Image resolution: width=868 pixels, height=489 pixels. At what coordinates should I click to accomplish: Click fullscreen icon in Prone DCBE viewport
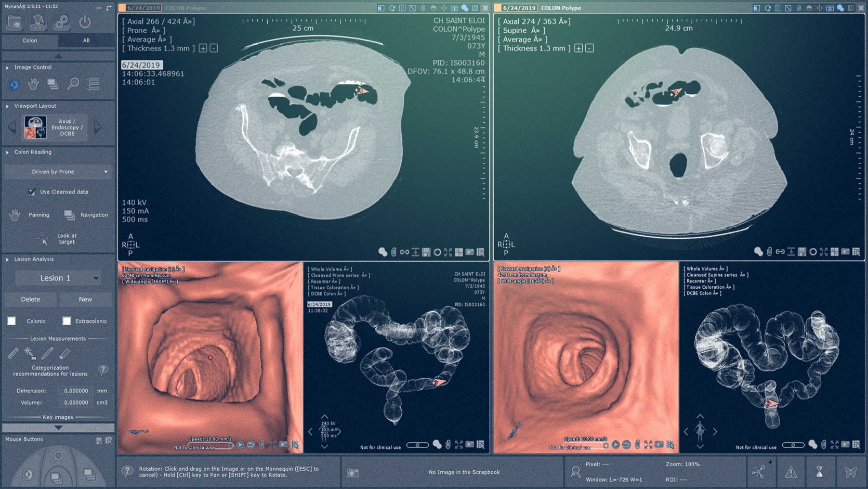pyautogui.click(x=458, y=445)
